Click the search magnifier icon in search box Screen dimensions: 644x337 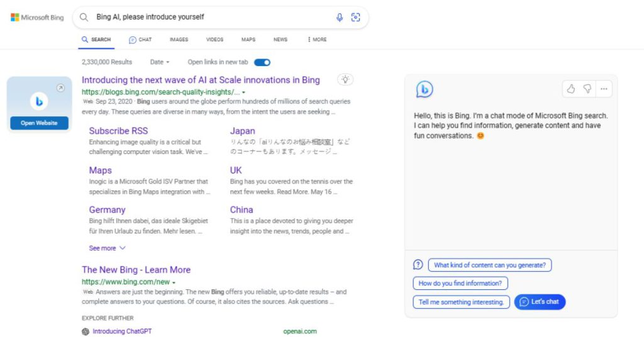pos(84,17)
